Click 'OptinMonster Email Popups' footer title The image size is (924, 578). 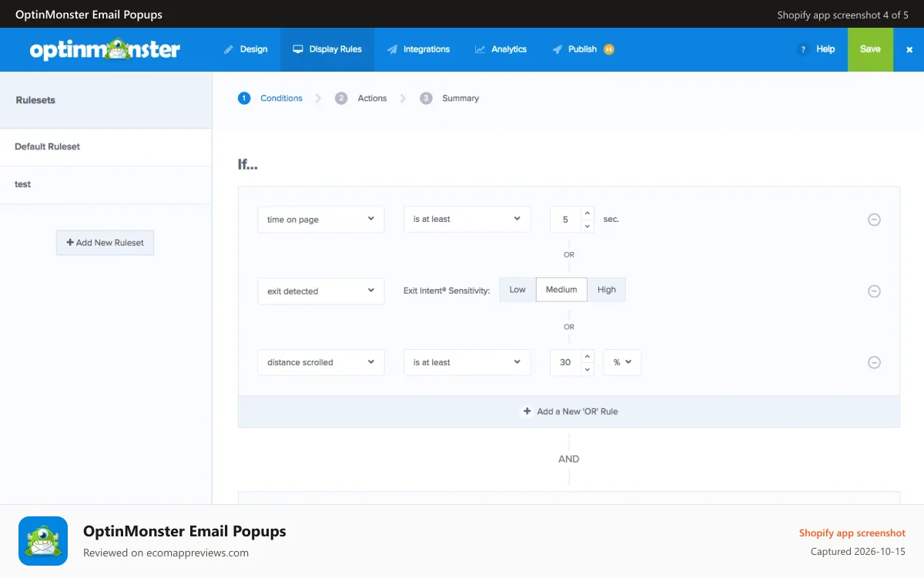pyautogui.click(x=185, y=531)
